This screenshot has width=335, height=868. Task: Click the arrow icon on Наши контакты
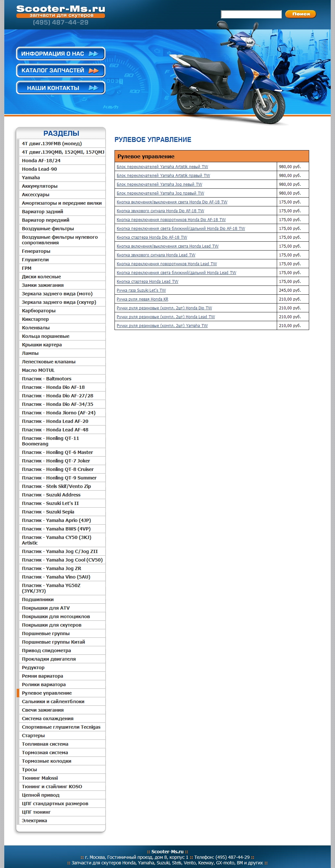point(93,88)
